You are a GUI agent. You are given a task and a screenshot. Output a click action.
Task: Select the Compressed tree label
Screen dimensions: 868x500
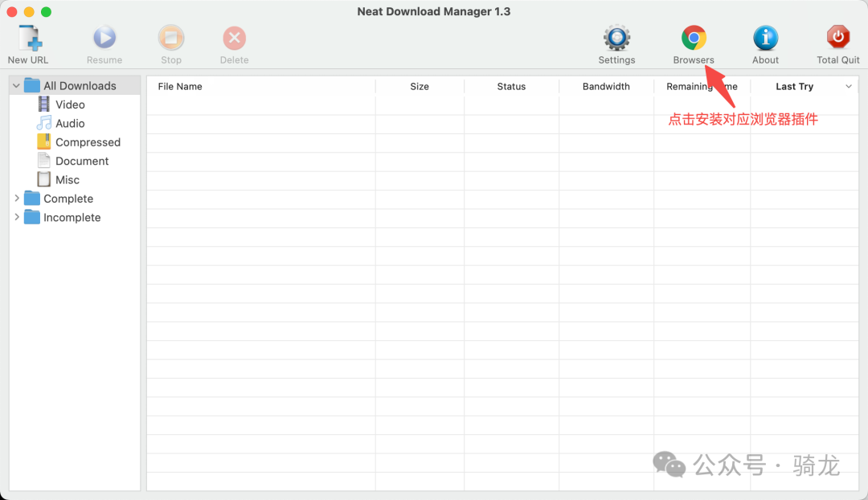[x=88, y=142]
